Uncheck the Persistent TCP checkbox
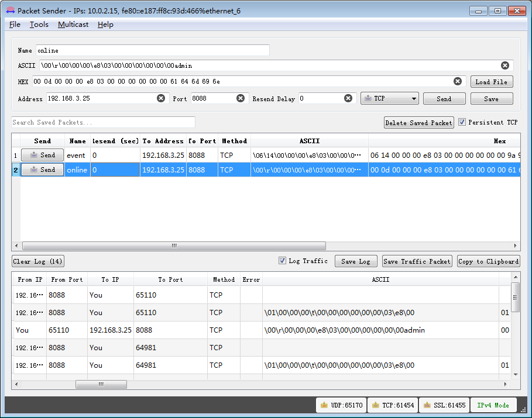Image resolution: width=532 pixels, height=418 pixels. point(462,122)
